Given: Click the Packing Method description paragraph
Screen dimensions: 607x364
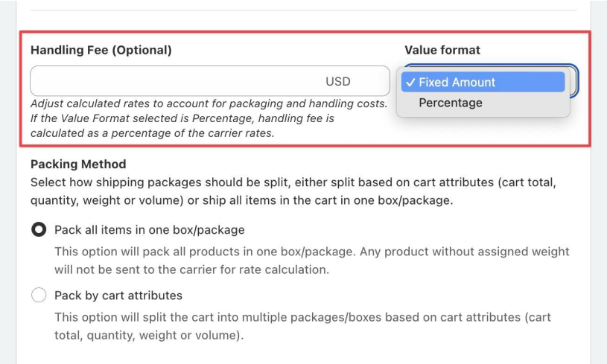Looking at the screenshot, I should tap(293, 191).
